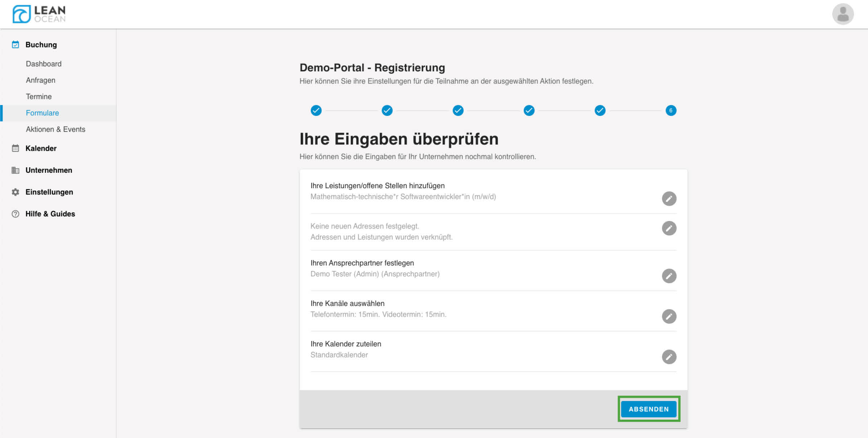The height and width of the screenshot is (438, 868).
Task: Open user avatar profile menu
Action: [x=843, y=14]
